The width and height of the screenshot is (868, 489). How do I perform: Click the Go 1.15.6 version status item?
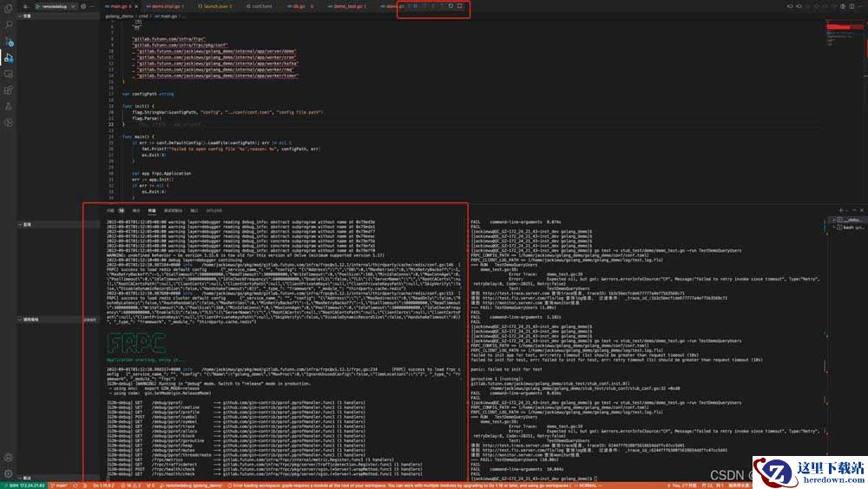click(103, 486)
